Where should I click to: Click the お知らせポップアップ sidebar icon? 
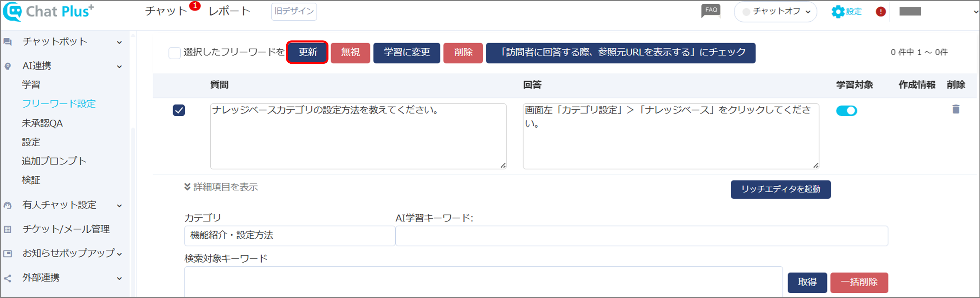8,254
